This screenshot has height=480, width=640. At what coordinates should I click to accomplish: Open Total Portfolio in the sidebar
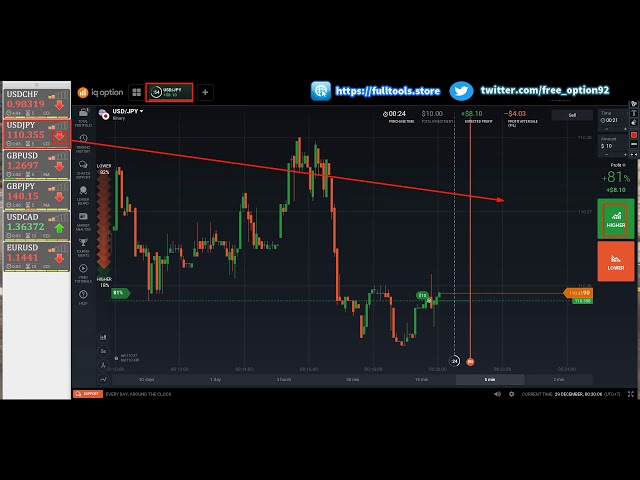[x=83, y=116]
